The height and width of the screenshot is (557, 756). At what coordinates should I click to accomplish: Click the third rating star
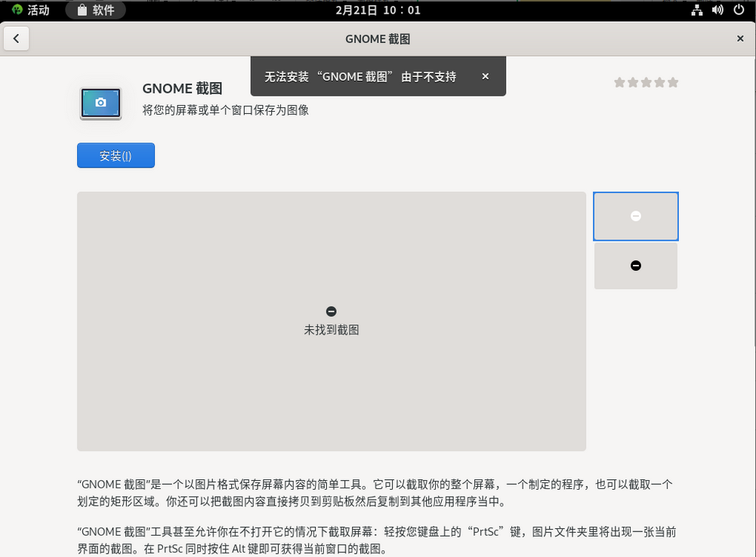(646, 82)
